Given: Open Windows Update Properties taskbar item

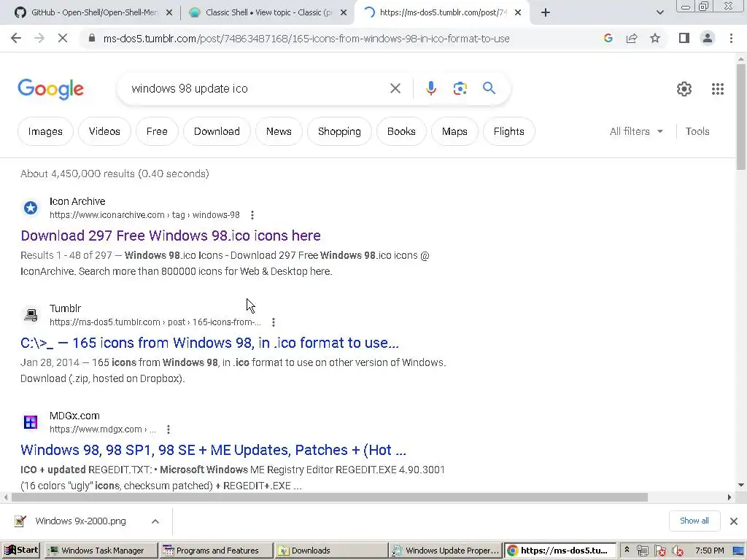Looking at the screenshot, I should (x=446, y=551).
